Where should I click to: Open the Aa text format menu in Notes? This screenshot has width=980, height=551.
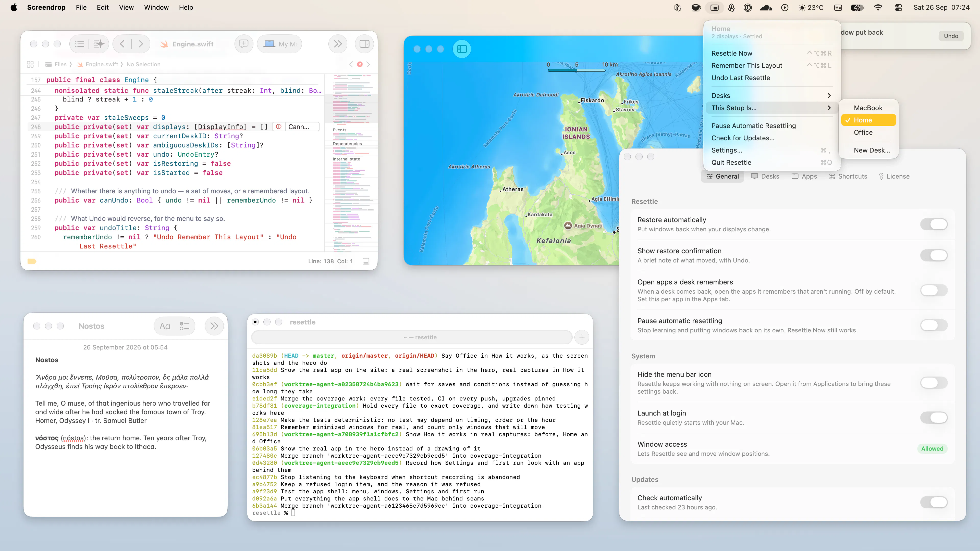tap(165, 326)
